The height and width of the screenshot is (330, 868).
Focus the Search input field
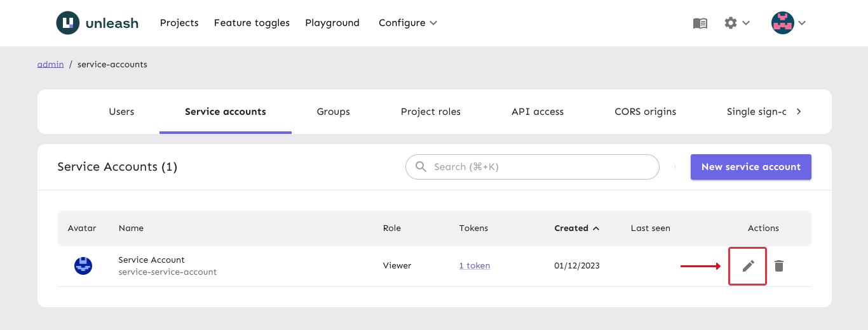(x=540, y=167)
